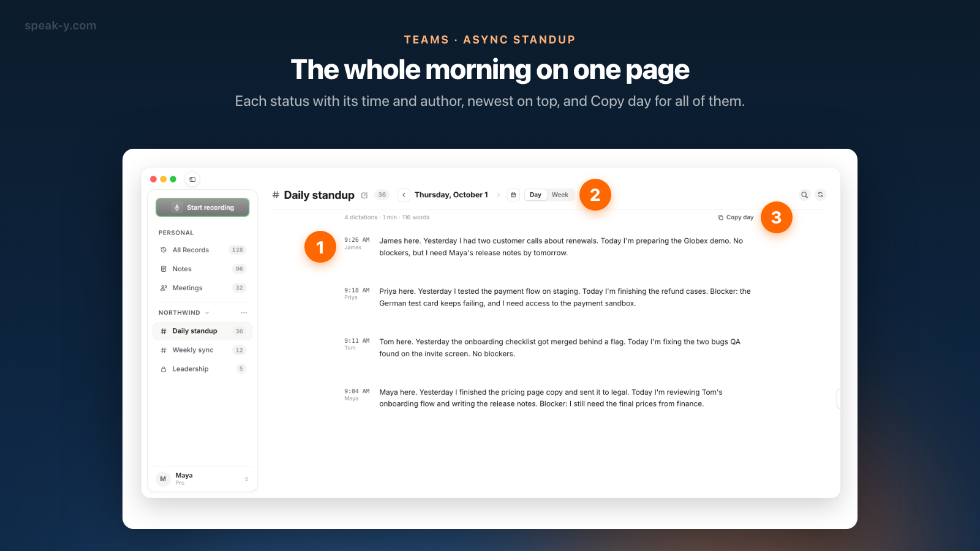Click the PERSONAL section header
This screenshot has height=551, width=980.
[176, 233]
